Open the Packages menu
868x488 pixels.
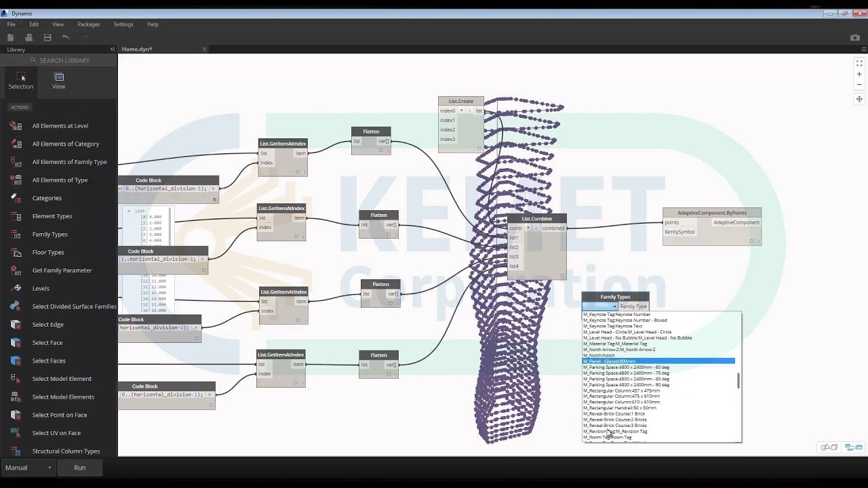tap(88, 24)
